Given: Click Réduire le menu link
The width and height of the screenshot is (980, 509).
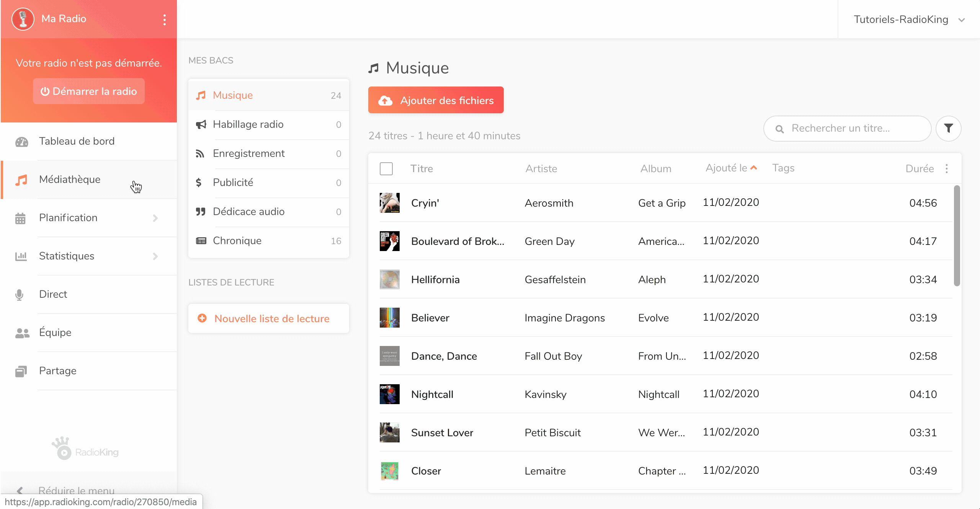Looking at the screenshot, I should [x=77, y=490].
